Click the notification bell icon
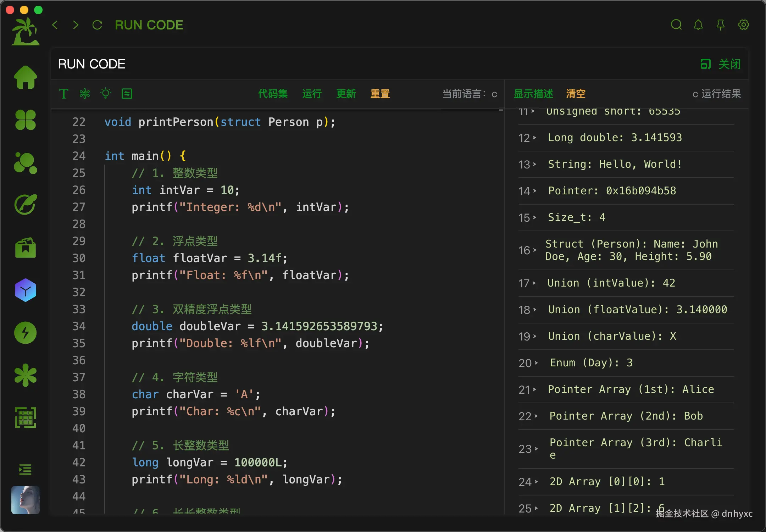 pyautogui.click(x=699, y=25)
